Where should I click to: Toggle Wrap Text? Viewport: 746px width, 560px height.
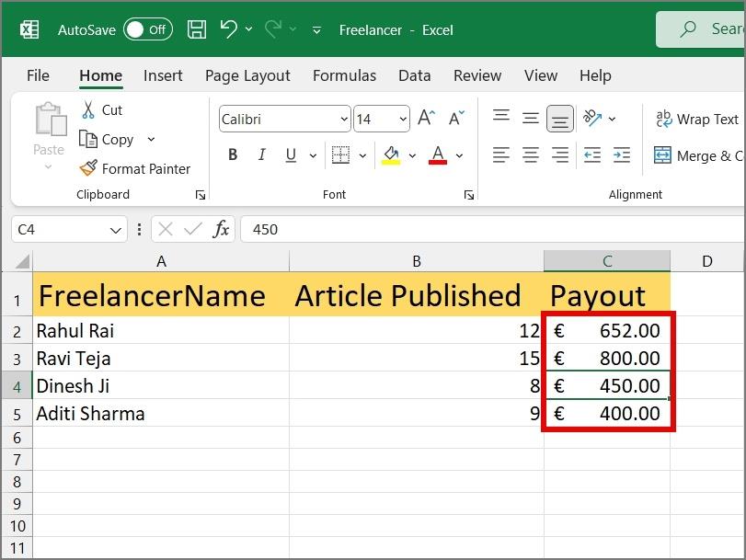tap(697, 119)
